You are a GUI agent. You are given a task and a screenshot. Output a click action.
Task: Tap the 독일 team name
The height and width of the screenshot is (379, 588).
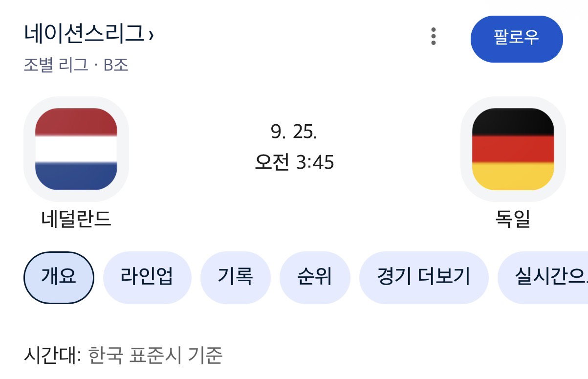pyautogui.click(x=513, y=219)
